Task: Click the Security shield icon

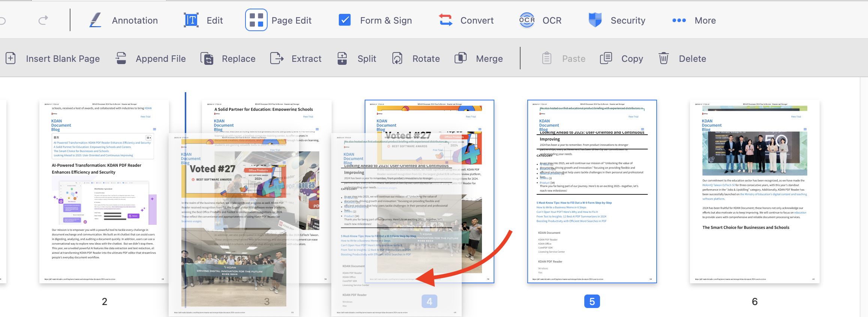Action: [x=595, y=20]
